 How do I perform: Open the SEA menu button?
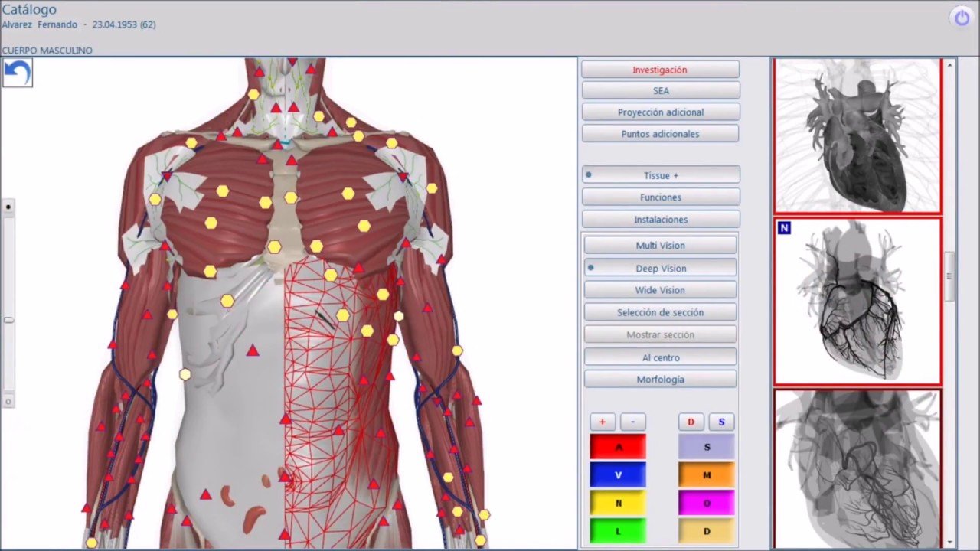tap(660, 90)
